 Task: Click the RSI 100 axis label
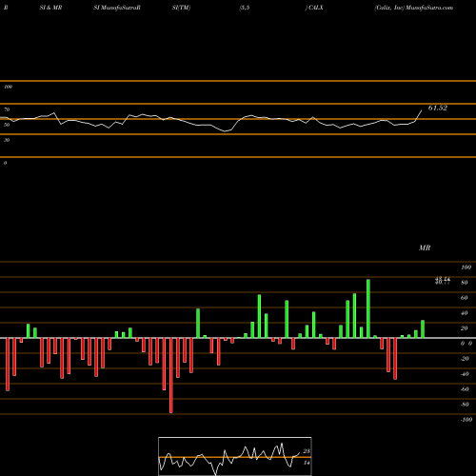point(8,87)
